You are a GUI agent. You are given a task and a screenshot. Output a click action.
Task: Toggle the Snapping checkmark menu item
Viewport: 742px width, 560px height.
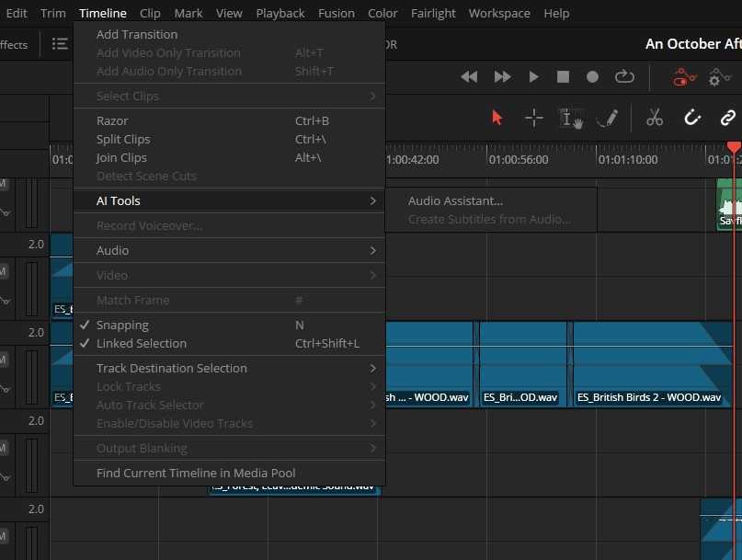(229, 326)
